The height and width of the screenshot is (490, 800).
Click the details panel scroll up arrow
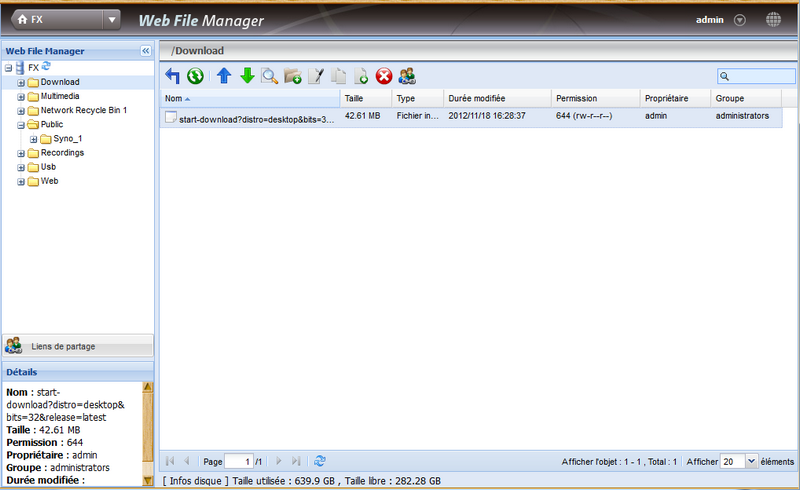coord(147,387)
